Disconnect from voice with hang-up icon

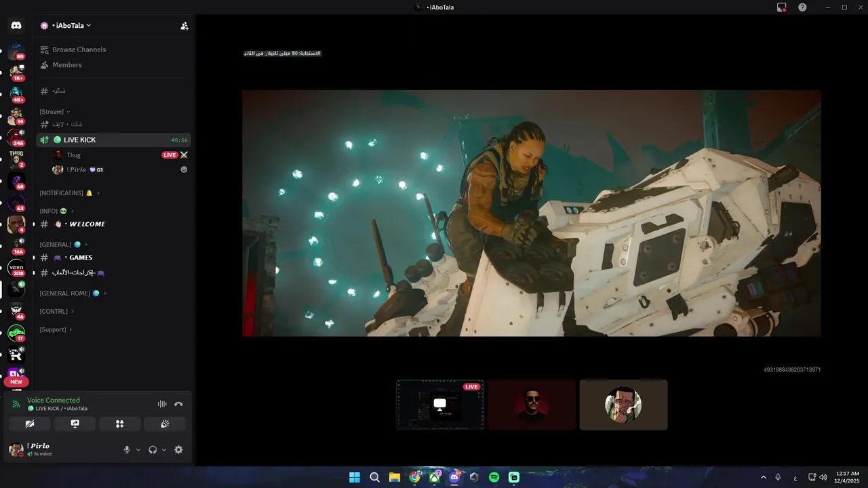(x=178, y=404)
